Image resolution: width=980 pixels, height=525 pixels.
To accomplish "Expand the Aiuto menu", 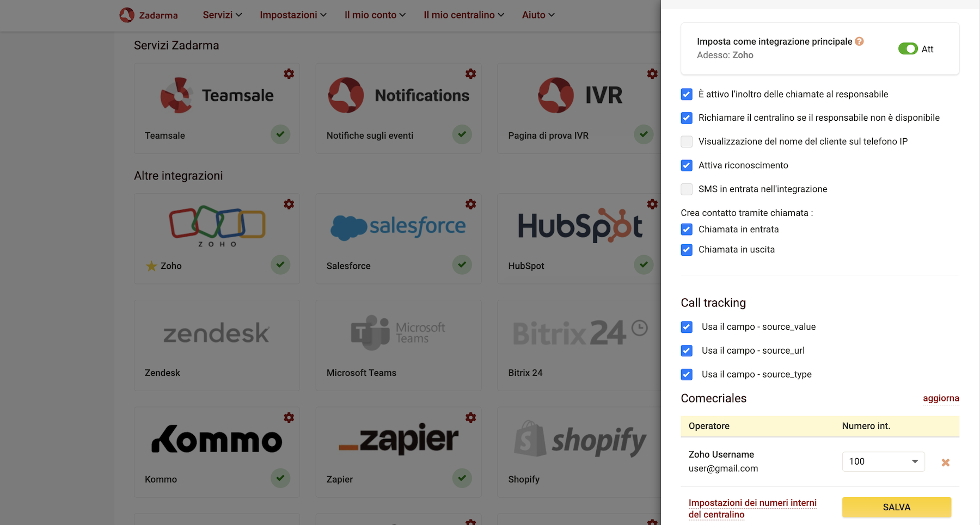I will pyautogui.click(x=538, y=15).
